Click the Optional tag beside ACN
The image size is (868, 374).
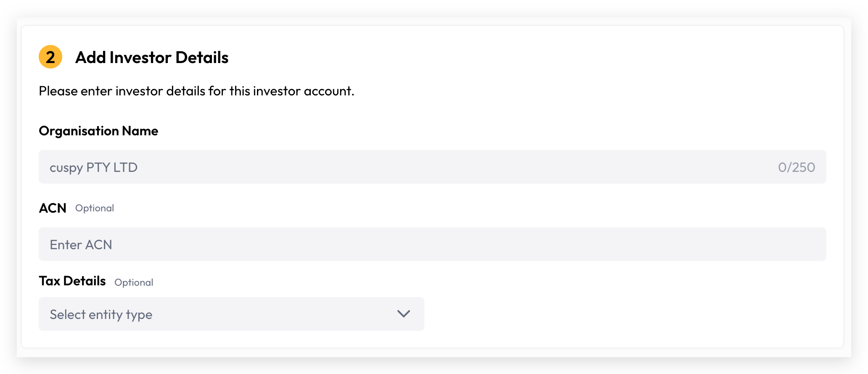(x=95, y=208)
